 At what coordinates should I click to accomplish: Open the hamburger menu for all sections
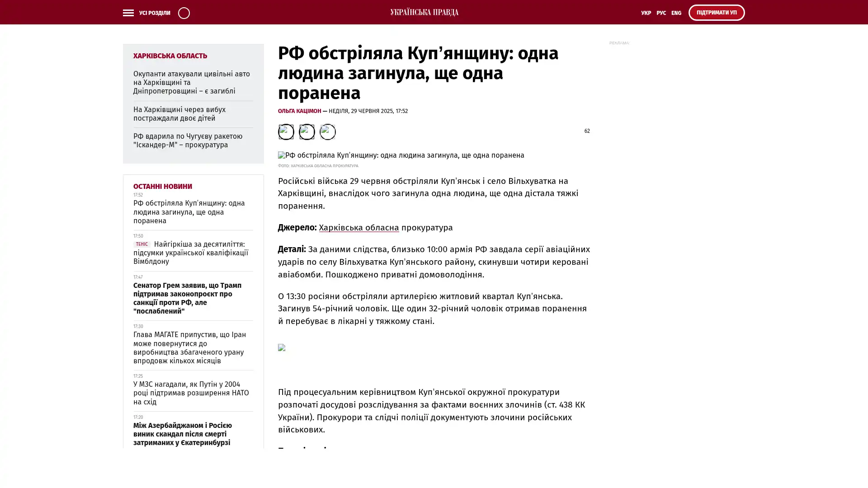[128, 13]
